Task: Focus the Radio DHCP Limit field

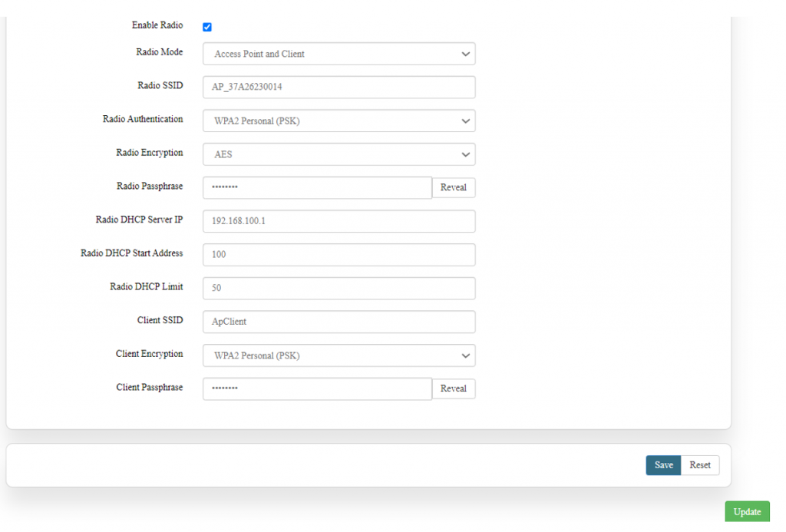Action: click(339, 288)
